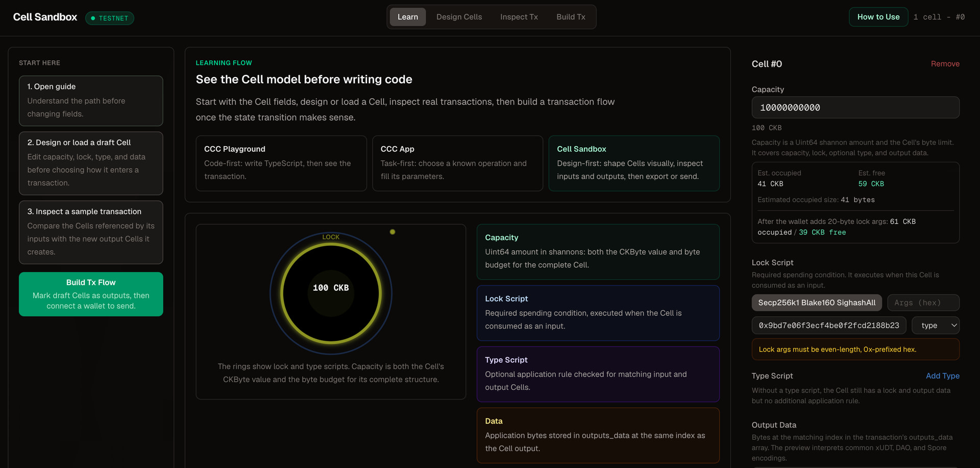Focus the Args (hex) input field

coord(923,303)
